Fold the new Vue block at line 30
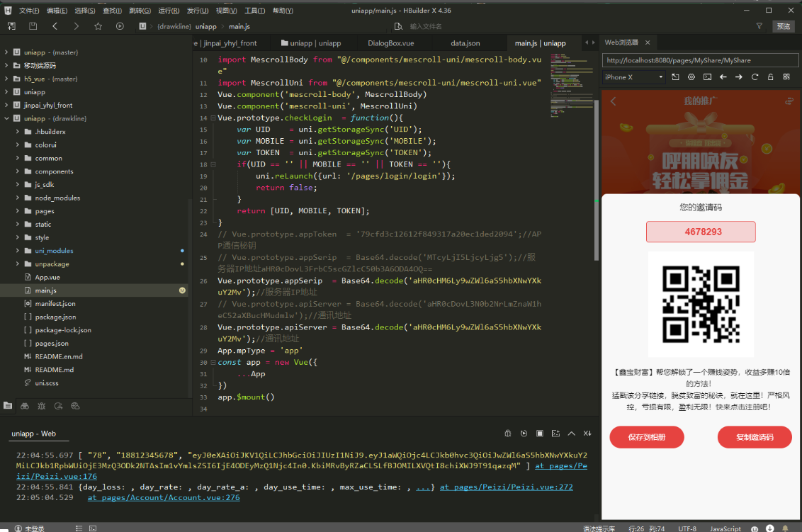The height and width of the screenshot is (532, 802). click(x=213, y=363)
